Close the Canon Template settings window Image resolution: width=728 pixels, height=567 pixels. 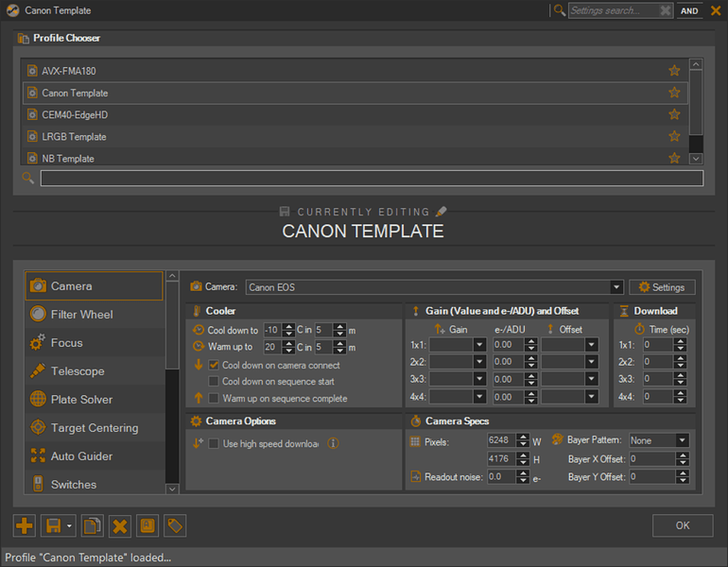(x=716, y=10)
